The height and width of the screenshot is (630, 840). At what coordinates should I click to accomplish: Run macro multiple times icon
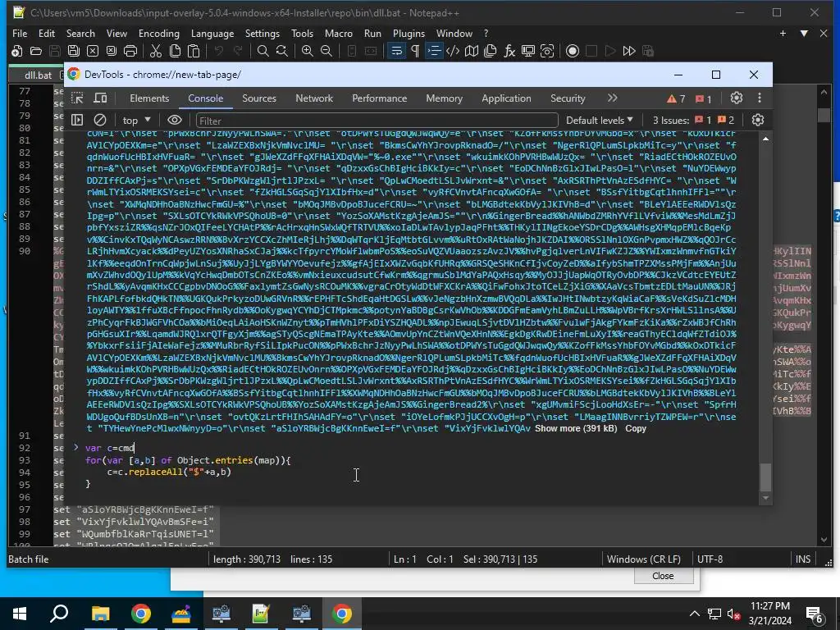click(629, 52)
